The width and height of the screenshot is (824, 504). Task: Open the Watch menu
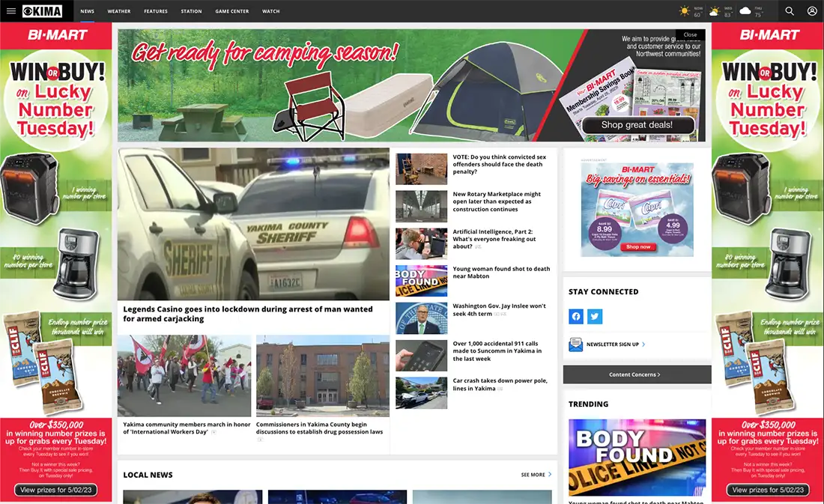point(270,11)
